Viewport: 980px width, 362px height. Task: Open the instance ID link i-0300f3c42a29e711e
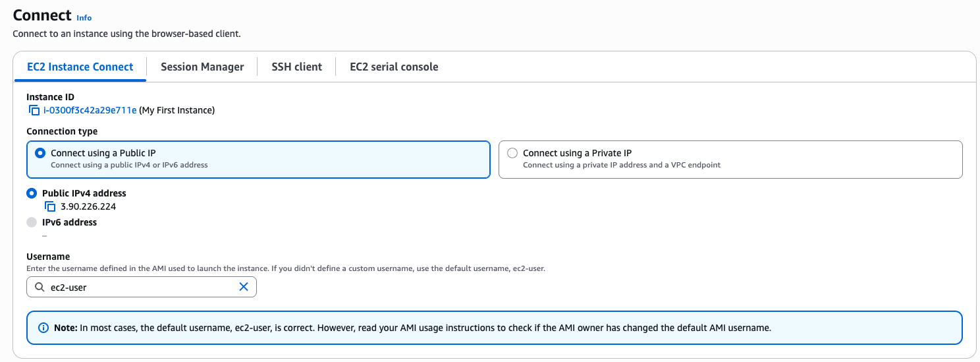point(90,111)
